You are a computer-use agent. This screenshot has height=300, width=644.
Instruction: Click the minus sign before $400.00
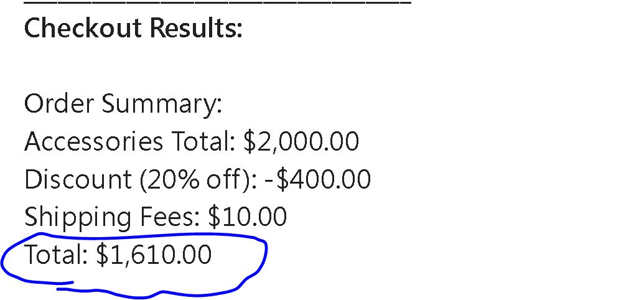tap(269, 180)
